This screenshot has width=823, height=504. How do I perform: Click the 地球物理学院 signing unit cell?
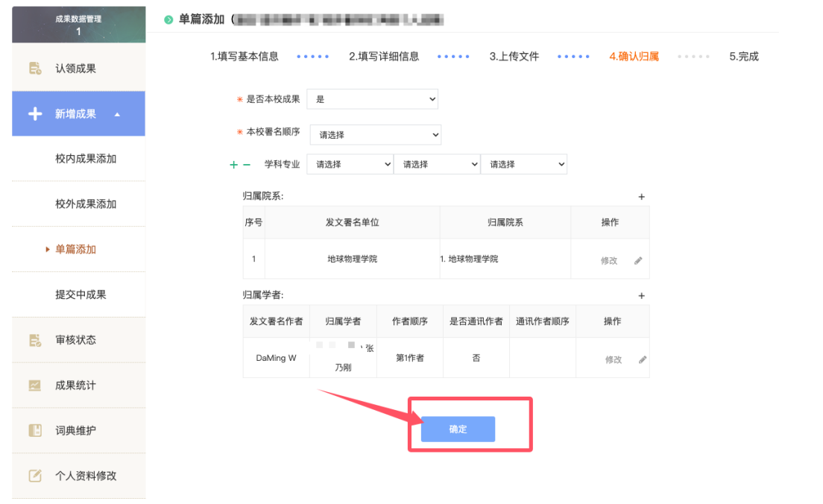(x=352, y=259)
